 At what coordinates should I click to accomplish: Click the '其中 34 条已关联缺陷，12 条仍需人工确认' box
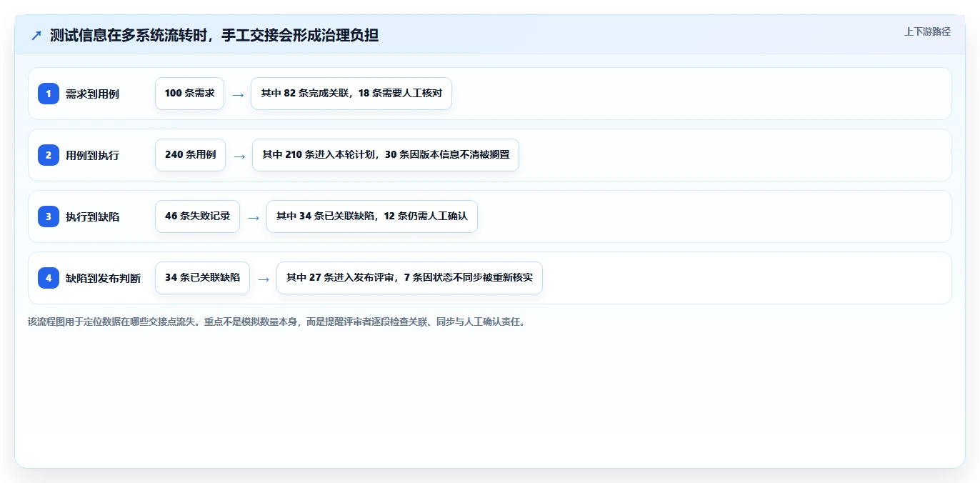click(x=372, y=216)
